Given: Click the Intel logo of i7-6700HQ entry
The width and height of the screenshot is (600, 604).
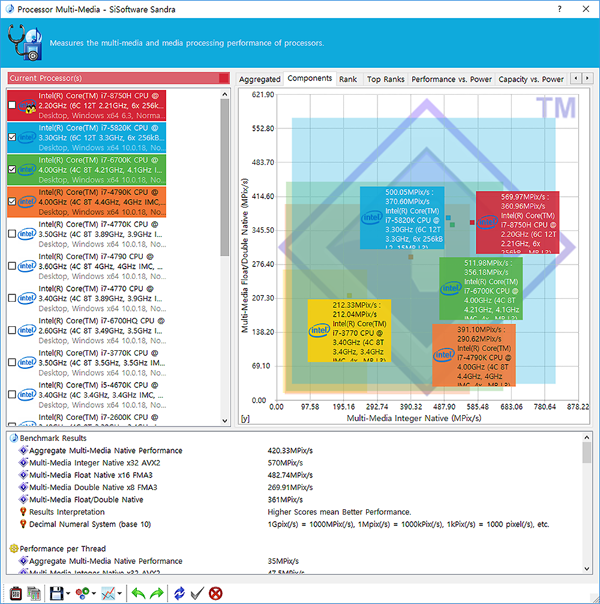Looking at the screenshot, I should 27,330.
